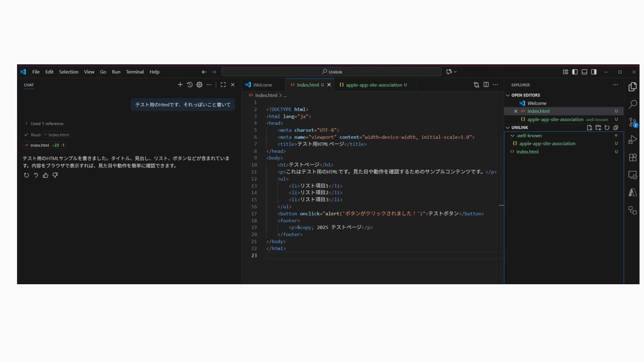Open apple-app-site-association under .well-known folder
Image resolution: width=644 pixels, height=362 pixels.
(563, 143)
